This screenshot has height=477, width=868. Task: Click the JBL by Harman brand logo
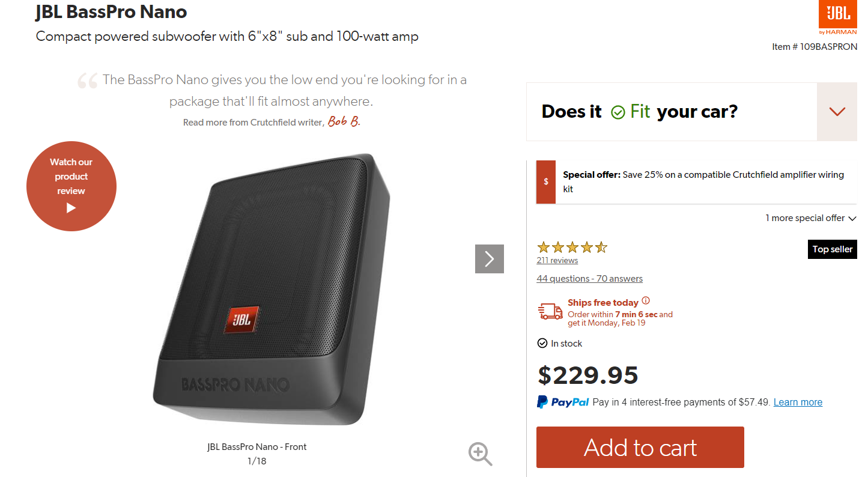838,19
